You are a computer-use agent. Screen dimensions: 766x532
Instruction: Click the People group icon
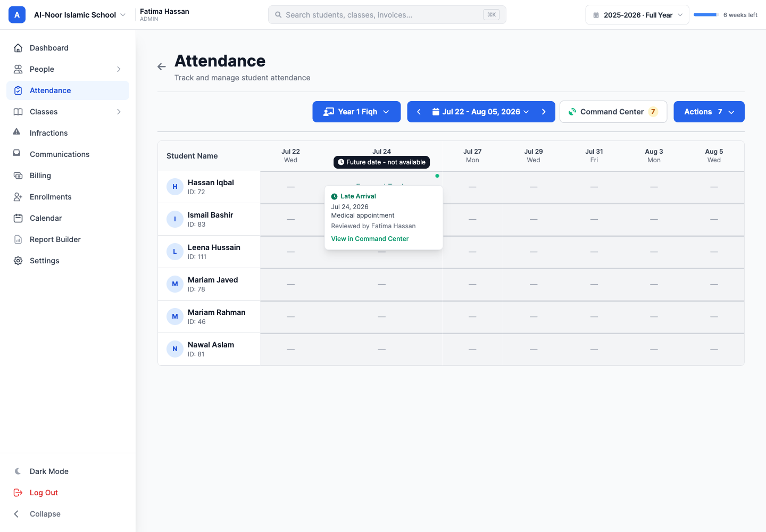pos(18,69)
